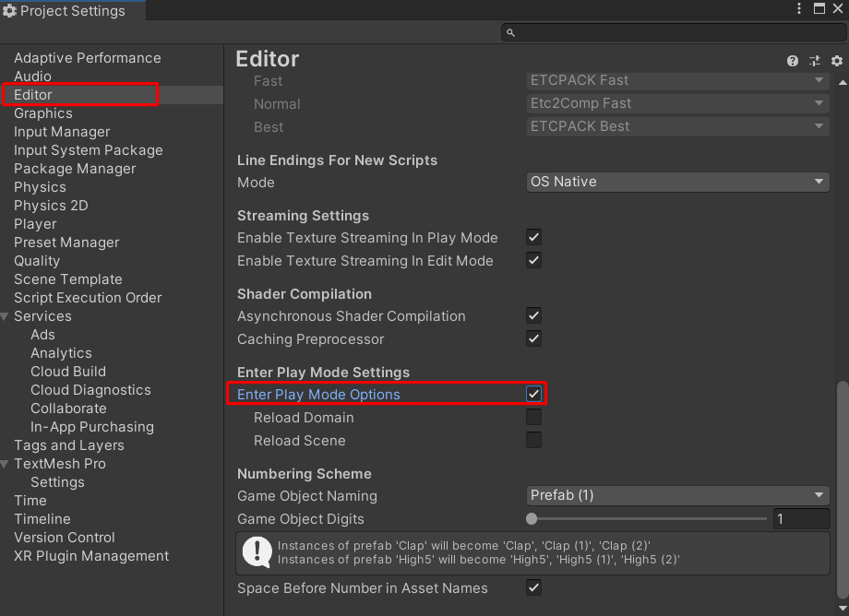
Task: Open the Editor settings gear icon
Action: coord(836,61)
